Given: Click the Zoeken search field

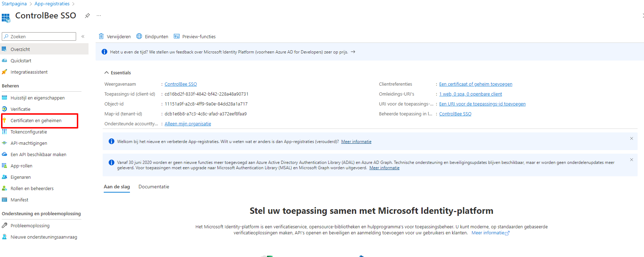Looking at the screenshot, I should coord(39,36).
